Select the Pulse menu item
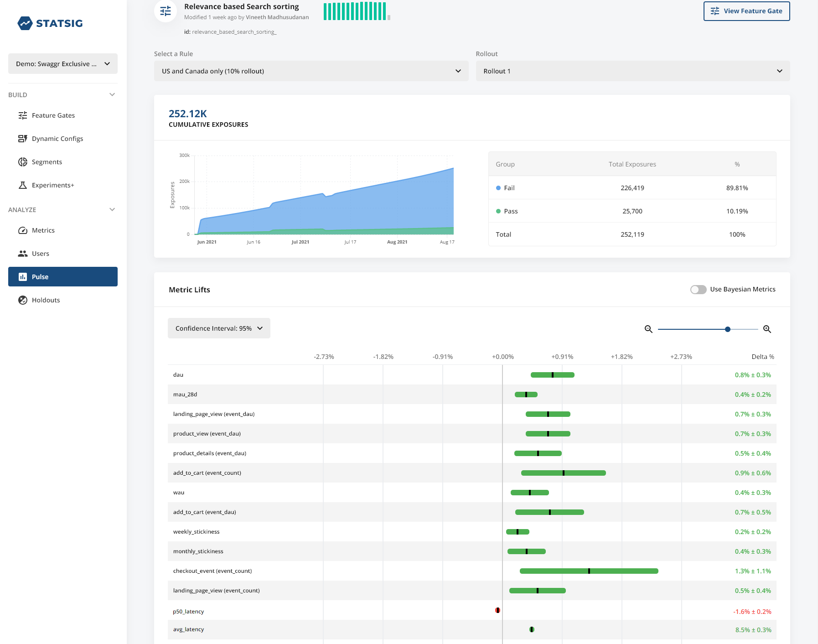The width and height of the screenshot is (818, 644). tap(63, 277)
